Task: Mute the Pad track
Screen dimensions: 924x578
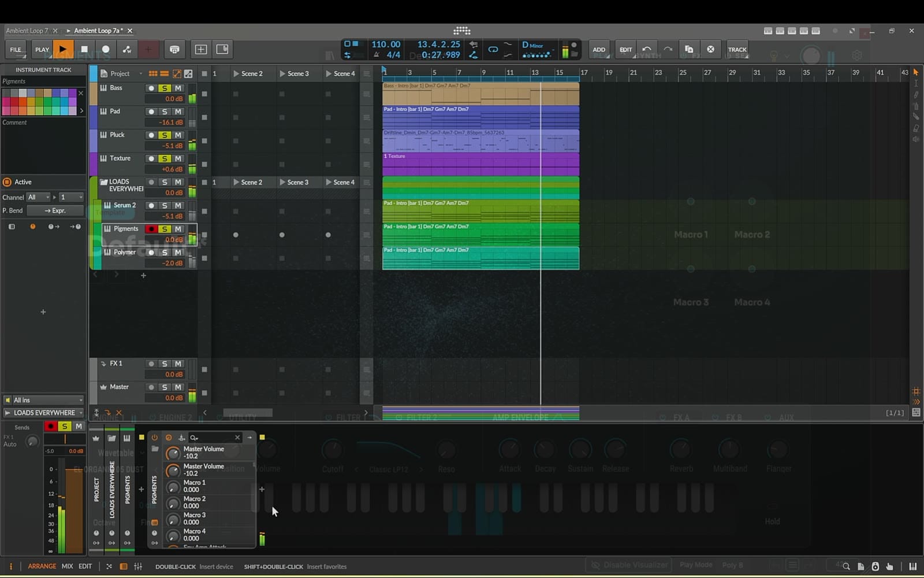Action: pos(178,112)
